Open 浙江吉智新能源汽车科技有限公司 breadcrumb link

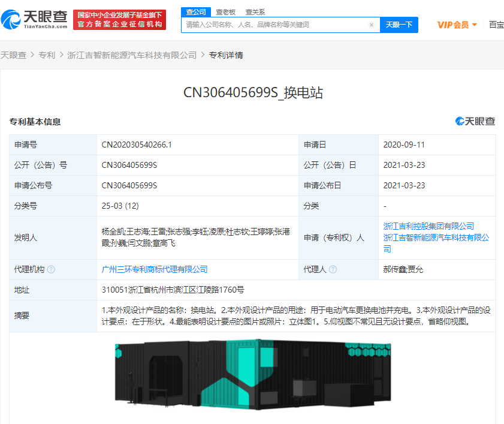tap(132, 55)
